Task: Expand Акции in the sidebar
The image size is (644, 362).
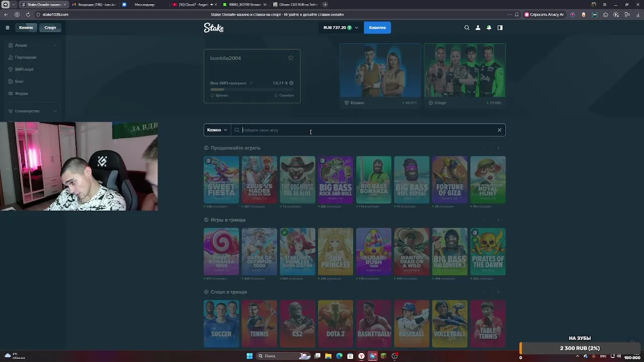Action: point(33,45)
